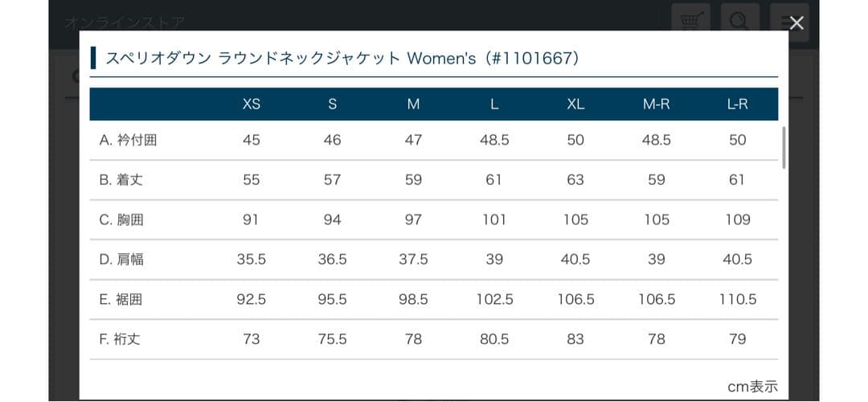Click the 75.5 sleeve value for S
This screenshot has width=868, height=402.
pos(332,339)
